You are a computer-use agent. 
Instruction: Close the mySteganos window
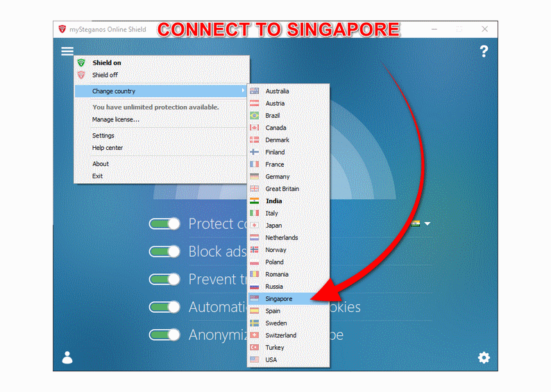pos(484,29)
